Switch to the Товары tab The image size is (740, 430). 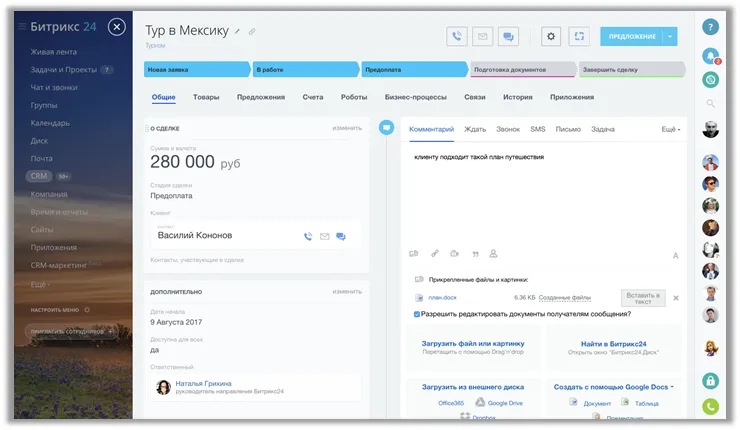tap(206, 97)
